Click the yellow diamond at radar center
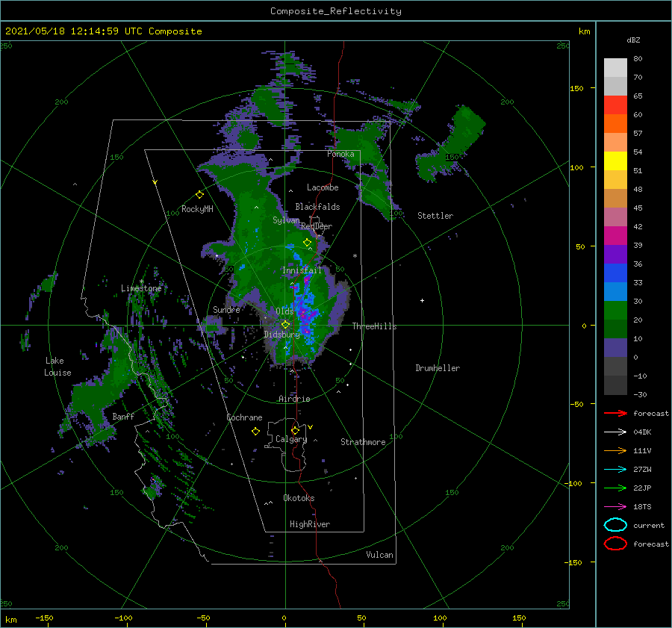Image resolution: width=672 pixels, height=628 pixels. pyautogui.click(x=285, y=325)
